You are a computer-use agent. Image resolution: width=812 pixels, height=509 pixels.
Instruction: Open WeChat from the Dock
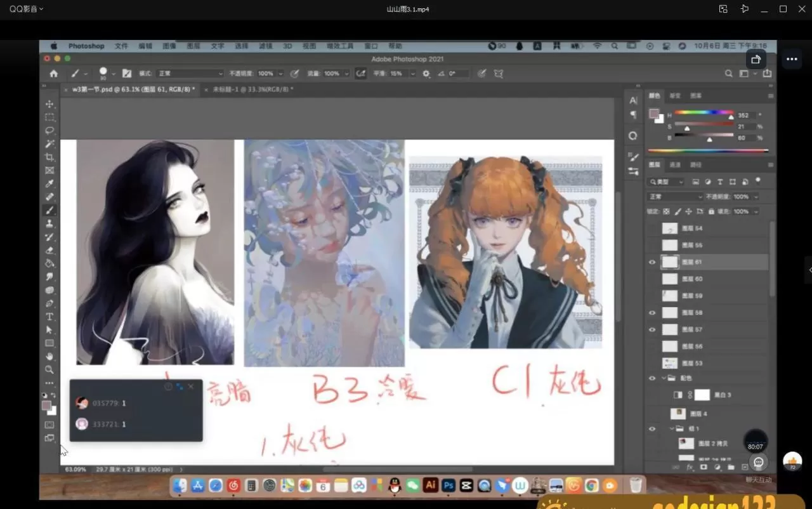(413, 486)
